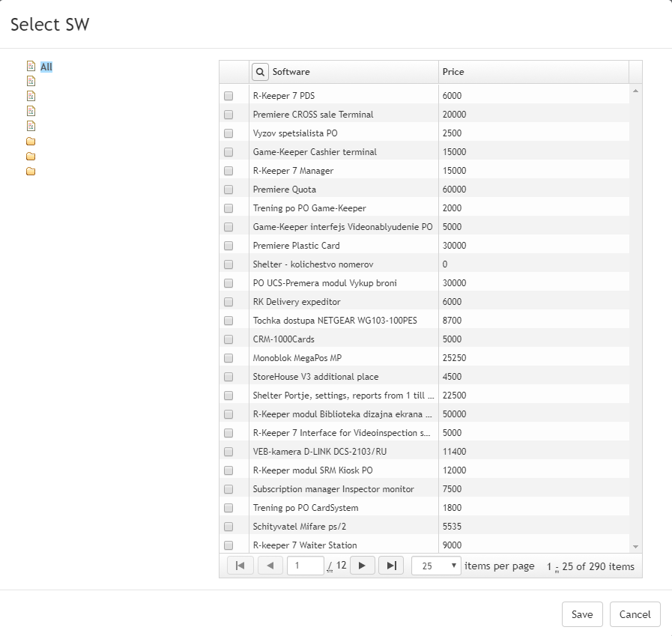
Task: Check Monoblok MegaPos MP row
Action: 228,358
